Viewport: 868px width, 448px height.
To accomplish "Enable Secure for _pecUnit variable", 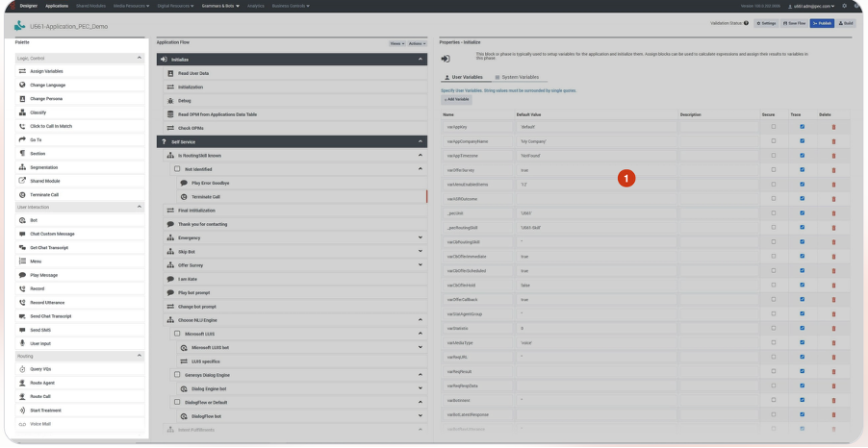I will tap(774, 212).
